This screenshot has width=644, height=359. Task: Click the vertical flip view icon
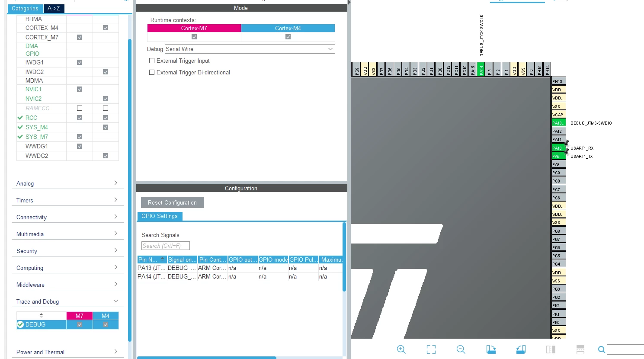click(551, 349)
